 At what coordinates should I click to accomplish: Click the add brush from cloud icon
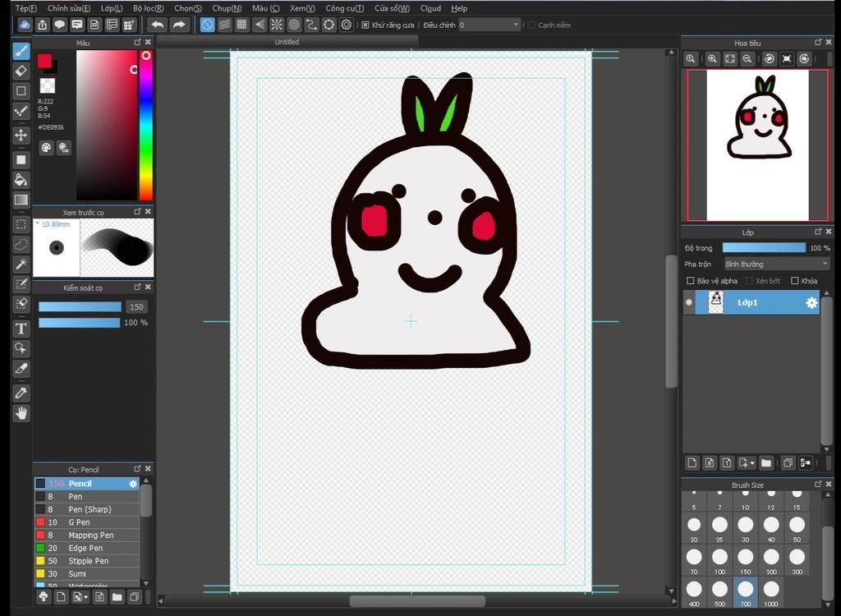[44, 596]
